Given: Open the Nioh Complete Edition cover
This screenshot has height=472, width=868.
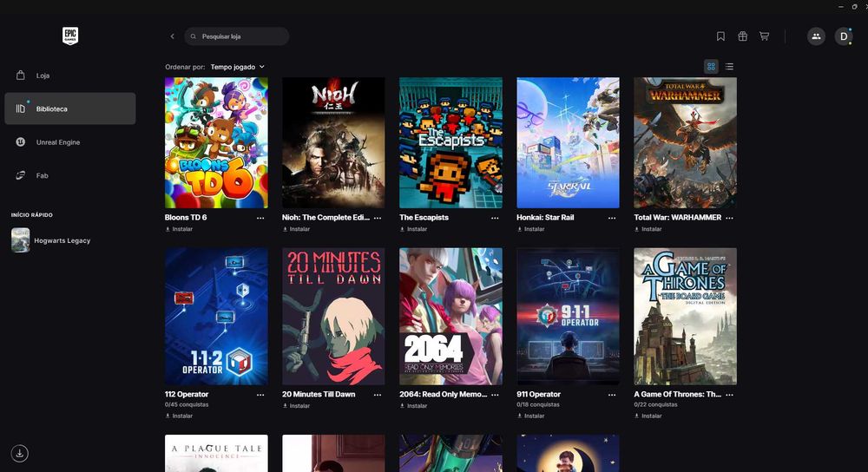Looking at the screenshot, I should (333, 143).
